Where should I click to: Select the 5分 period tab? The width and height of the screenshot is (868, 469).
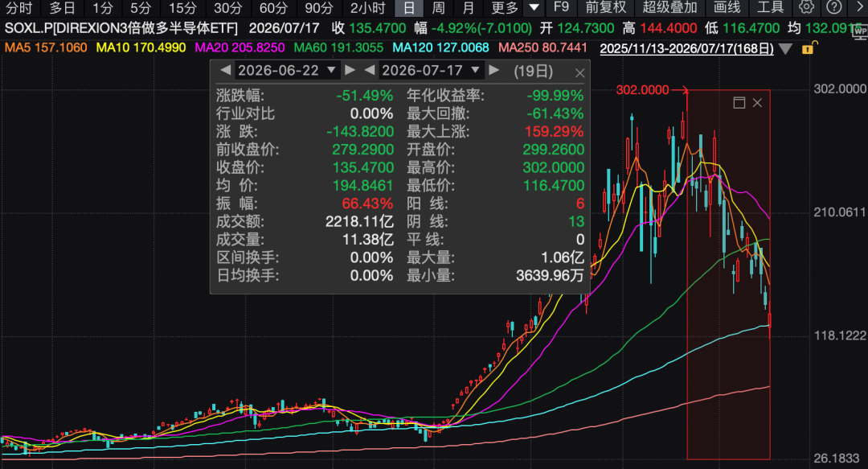click(x=140, y=7)
